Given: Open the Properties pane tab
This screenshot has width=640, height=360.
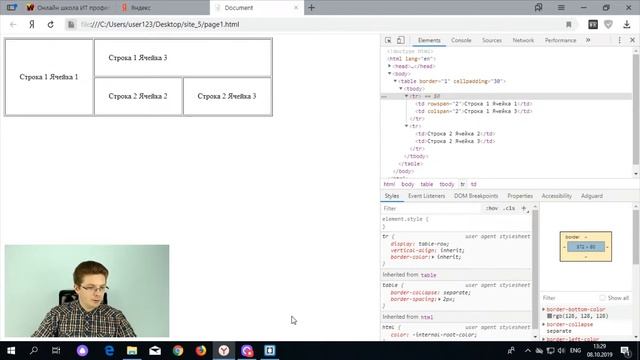Looking at the screenshot, I should tap(520, 196).
